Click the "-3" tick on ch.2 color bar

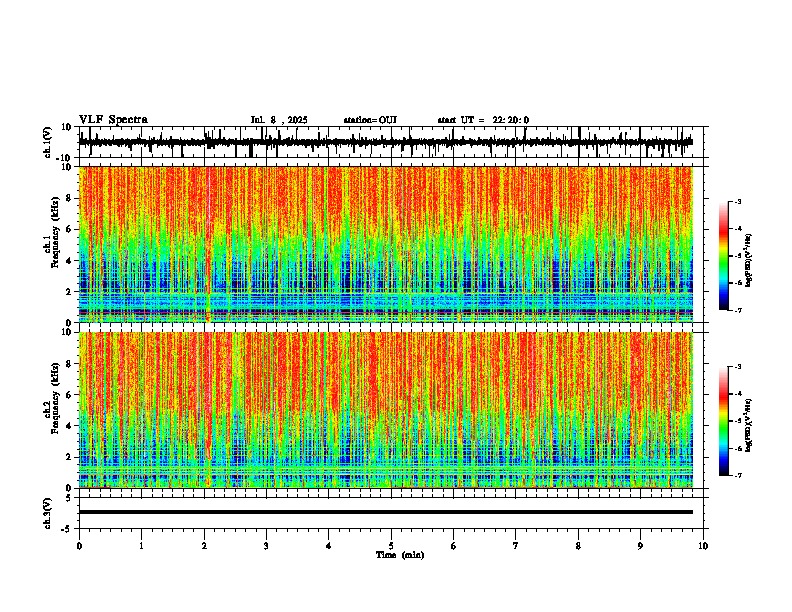point(738,367)
